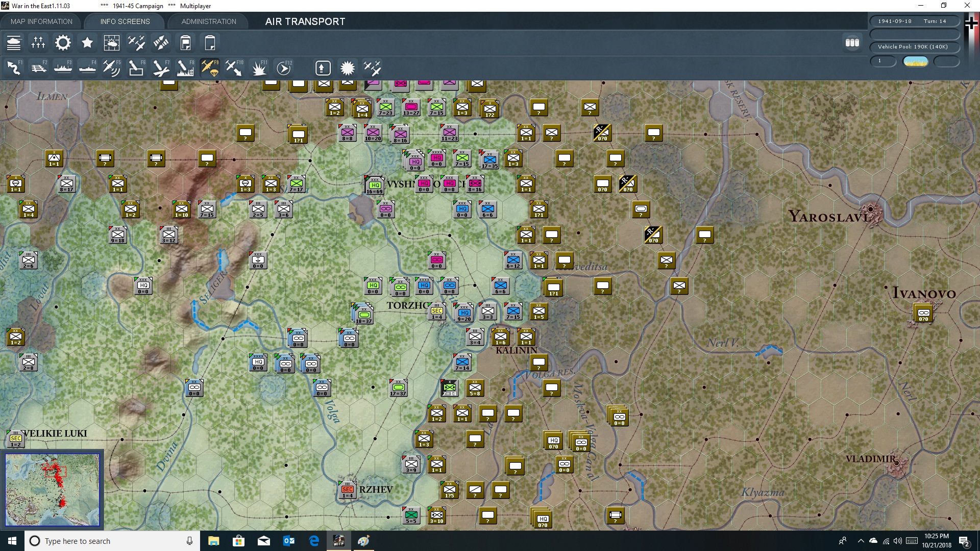The image size is (980, 551).
Task: Select the F2 rail transport mode icon
Action: pos(39,68)
